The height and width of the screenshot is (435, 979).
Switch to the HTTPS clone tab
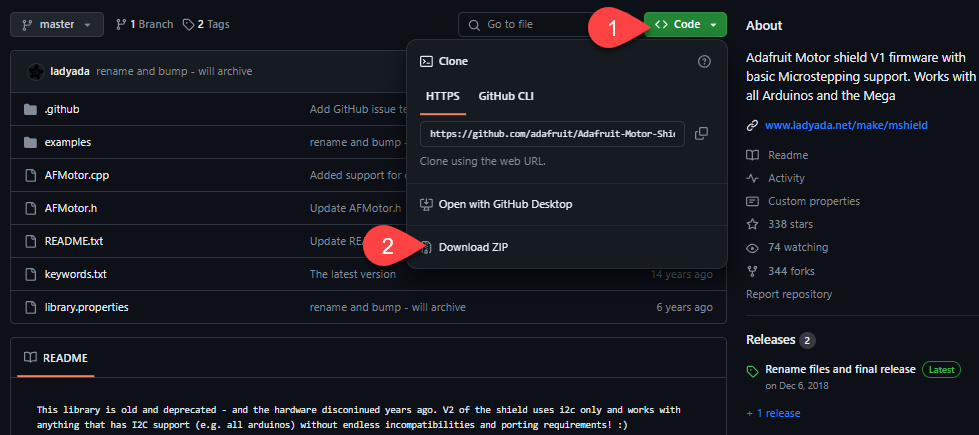(x=443, y=96)
